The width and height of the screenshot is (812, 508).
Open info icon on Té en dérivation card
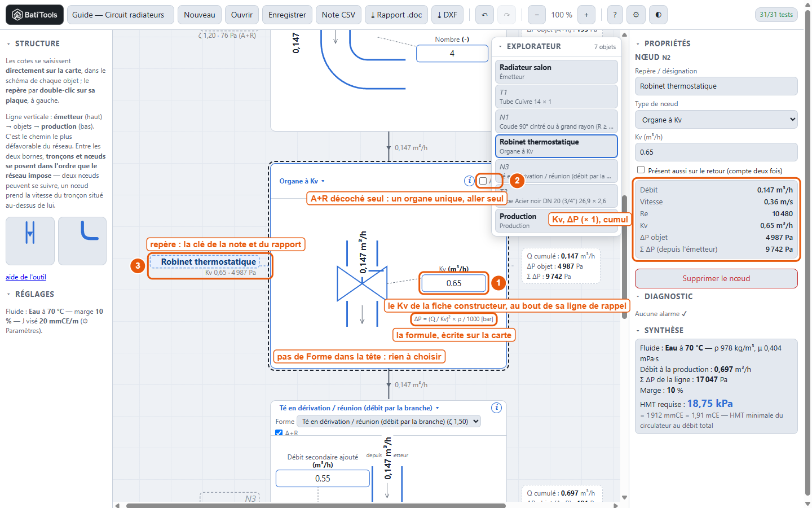click(x=496, y=408)
